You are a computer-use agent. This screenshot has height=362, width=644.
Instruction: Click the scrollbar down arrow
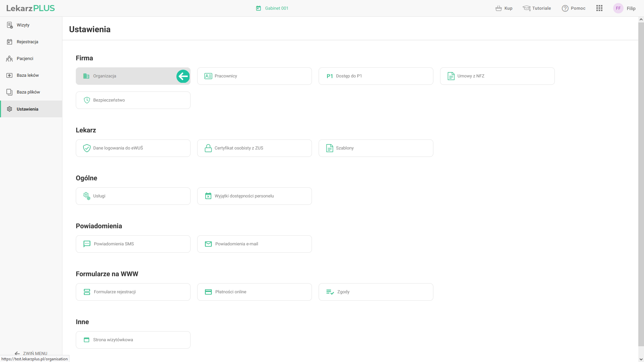[x=641, y=359]
